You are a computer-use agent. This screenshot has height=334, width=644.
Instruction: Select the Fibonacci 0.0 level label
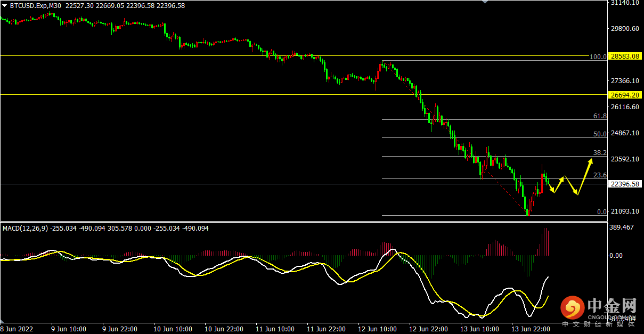click(602, 212)
